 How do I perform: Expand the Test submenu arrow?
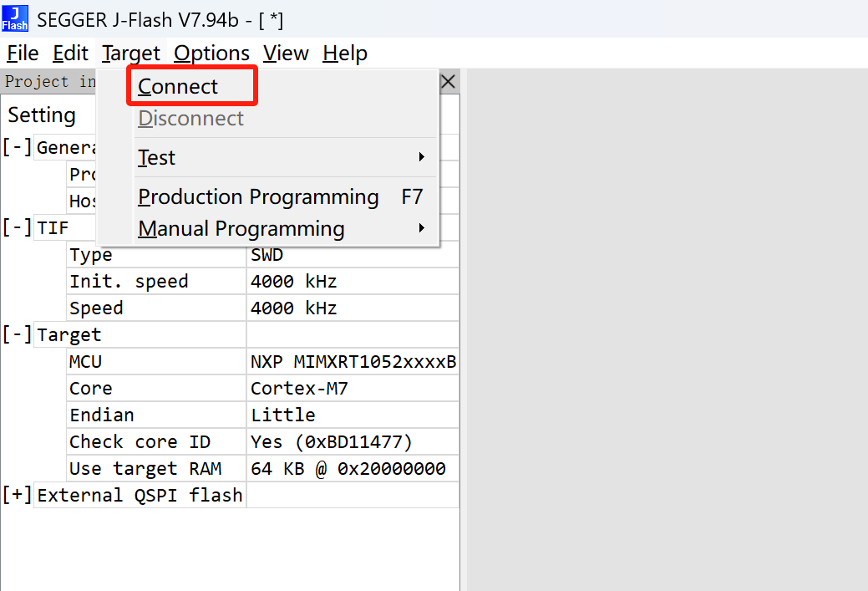(x=422, y=157)
